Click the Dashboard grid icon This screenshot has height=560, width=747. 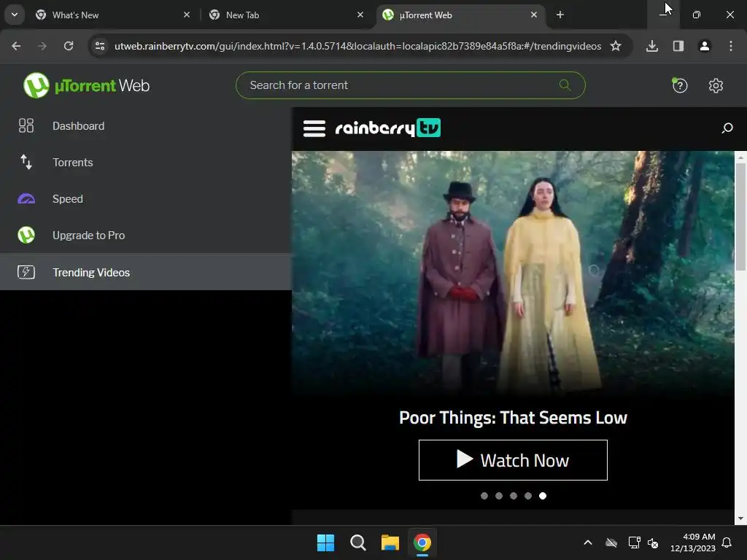tap(26, 125)
